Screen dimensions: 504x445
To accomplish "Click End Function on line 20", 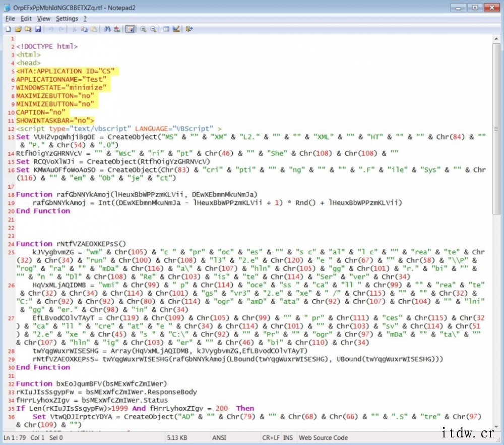I will [43, 211].
